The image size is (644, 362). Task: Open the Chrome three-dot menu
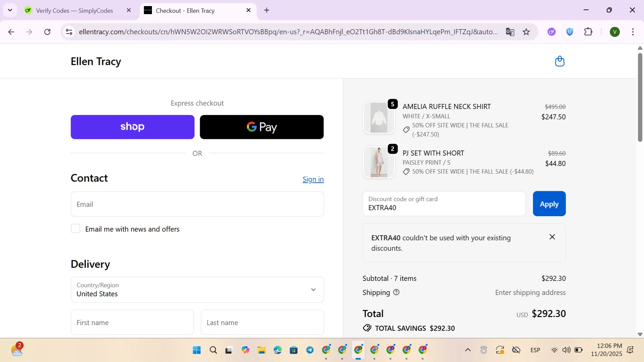point(633,32)
